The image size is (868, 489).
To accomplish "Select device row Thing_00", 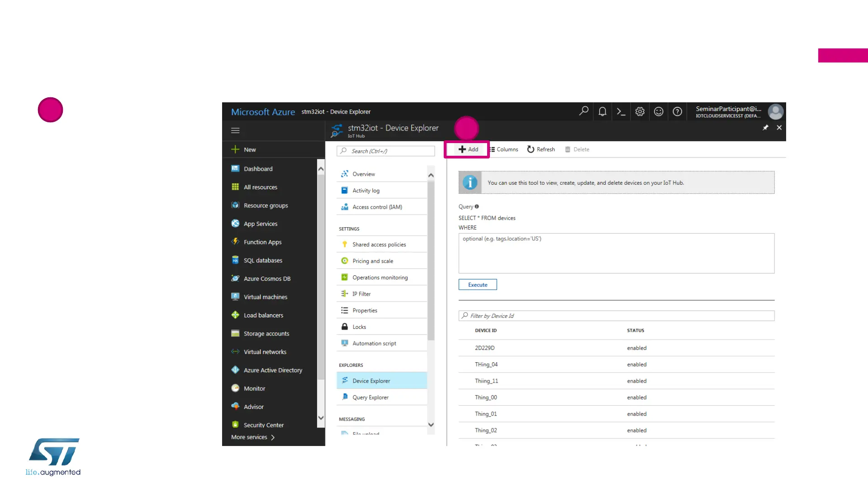I will (616, 397).
